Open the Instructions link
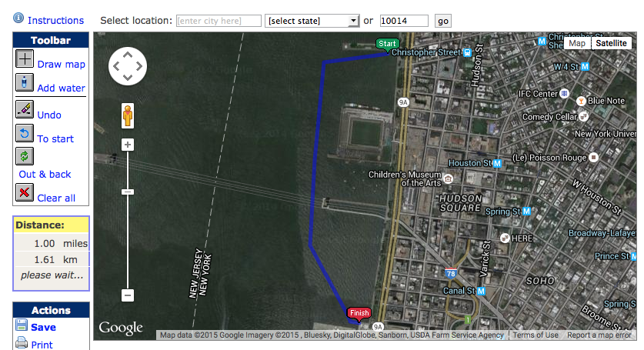The width and height of the screenshot is (644, 350). [x=55, y=21]
